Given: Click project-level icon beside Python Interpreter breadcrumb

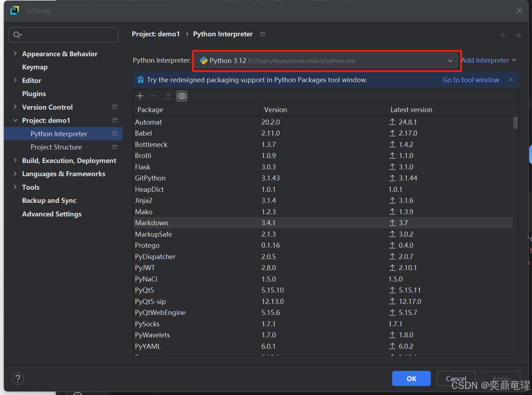Looking at the screenshot, I should pyautogui.click(x=263, y=34).
